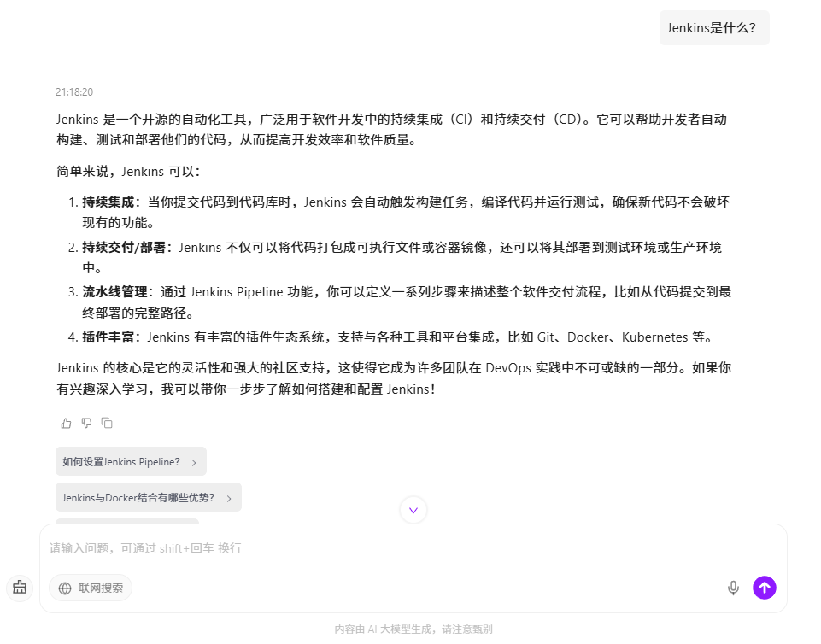
Task: Click the question input field placeholder text
Action: click(145, 548)
